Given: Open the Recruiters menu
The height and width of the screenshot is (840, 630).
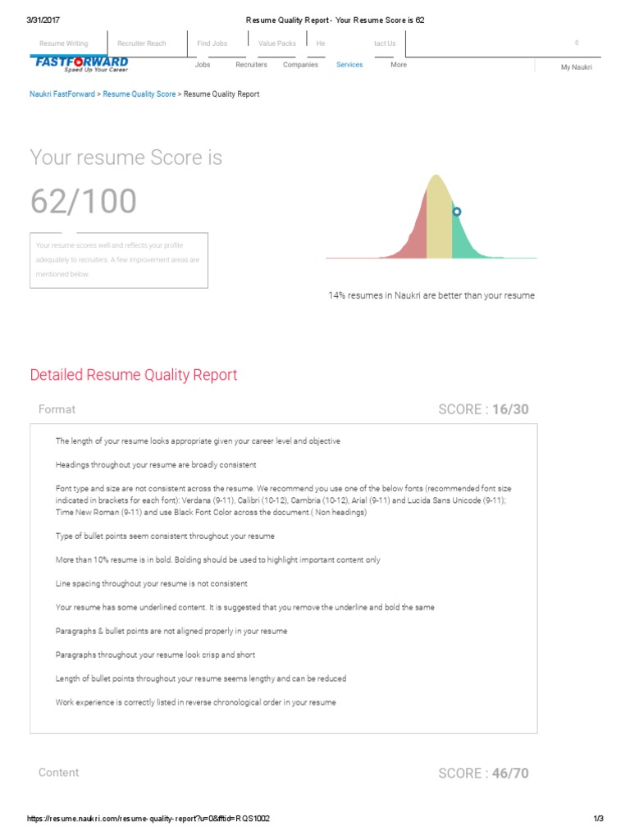Looking at the screenshot, I should point(251,65).
